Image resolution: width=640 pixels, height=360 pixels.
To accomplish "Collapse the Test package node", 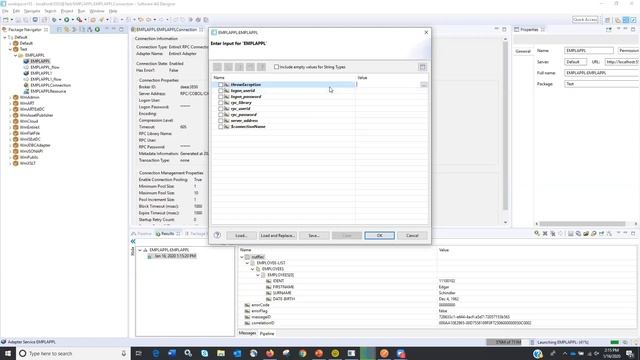I will pyautogui.click(x=10, y=49).
